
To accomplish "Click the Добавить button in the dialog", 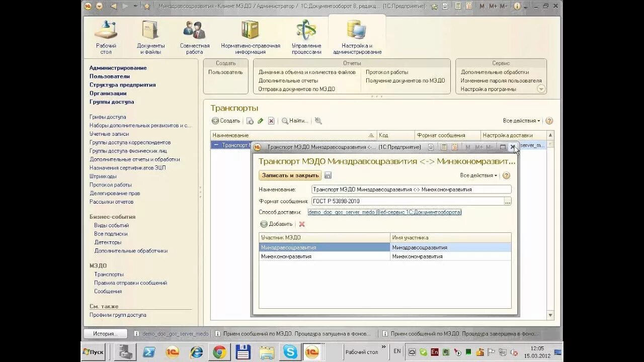I will 276,224.
